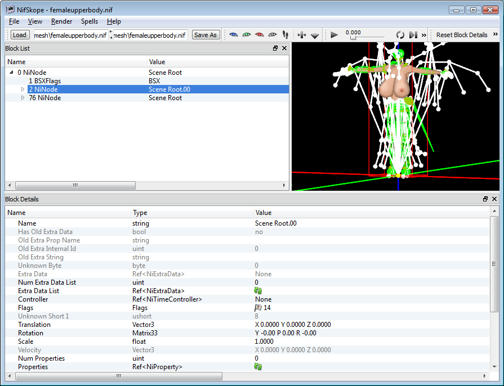Toggle the draw axes icon
This screenshot has width=504, height=386.
tap(302, 35)
